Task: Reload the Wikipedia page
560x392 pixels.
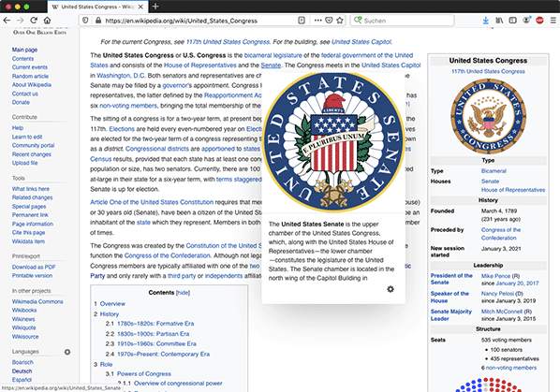Action: pos(34,21)
